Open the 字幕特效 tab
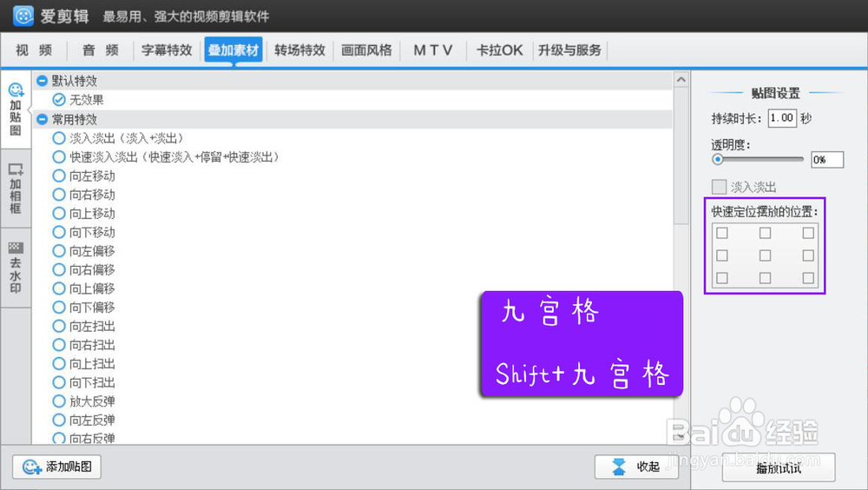The image size is (868, 490). click(x=167, y=50)
